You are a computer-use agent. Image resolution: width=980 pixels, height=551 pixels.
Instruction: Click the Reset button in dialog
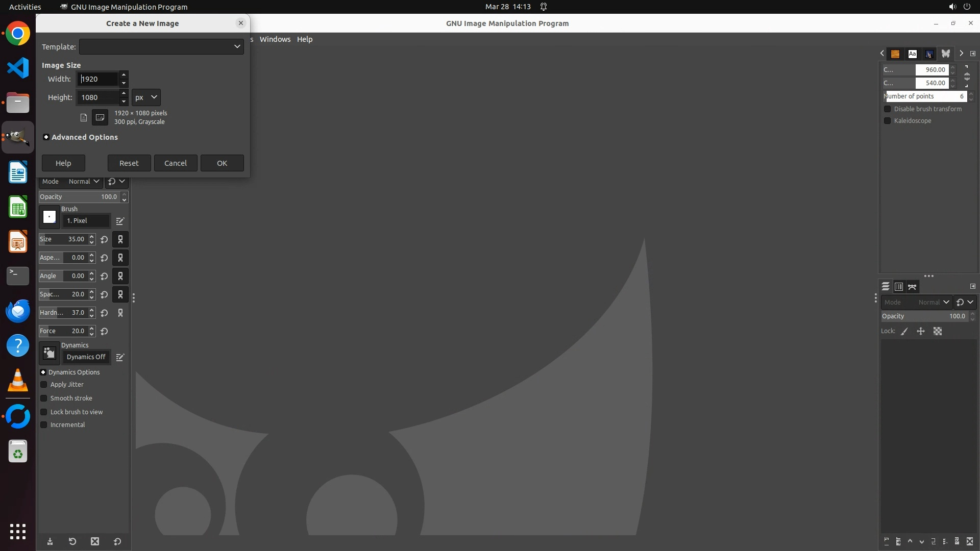click(x=129, y=163)
